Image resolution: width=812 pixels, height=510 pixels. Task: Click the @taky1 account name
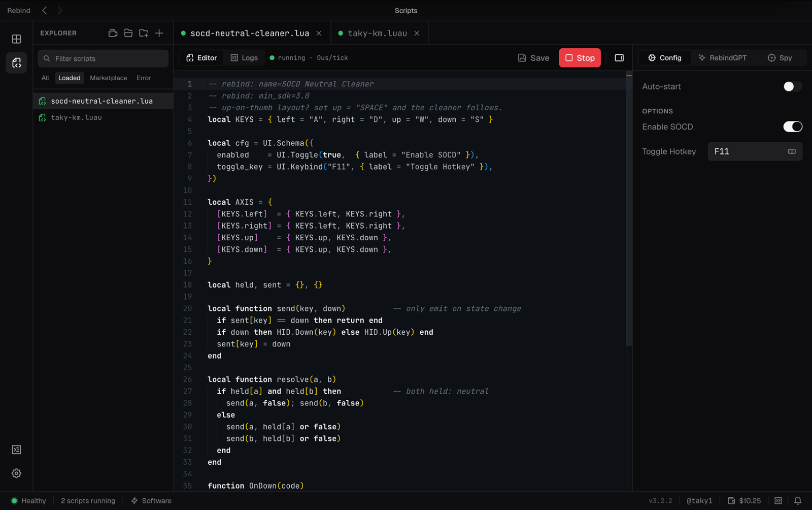699,501
